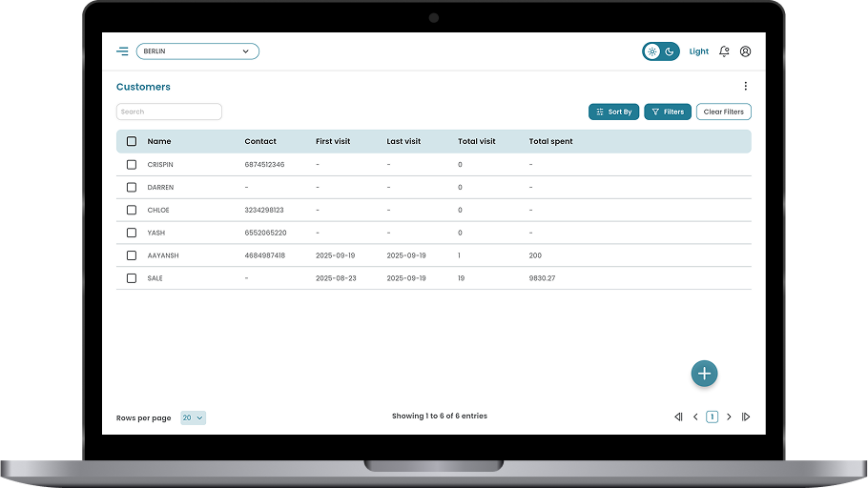
Task: Check the select-all checkbox in header
Action: [132, 141]
